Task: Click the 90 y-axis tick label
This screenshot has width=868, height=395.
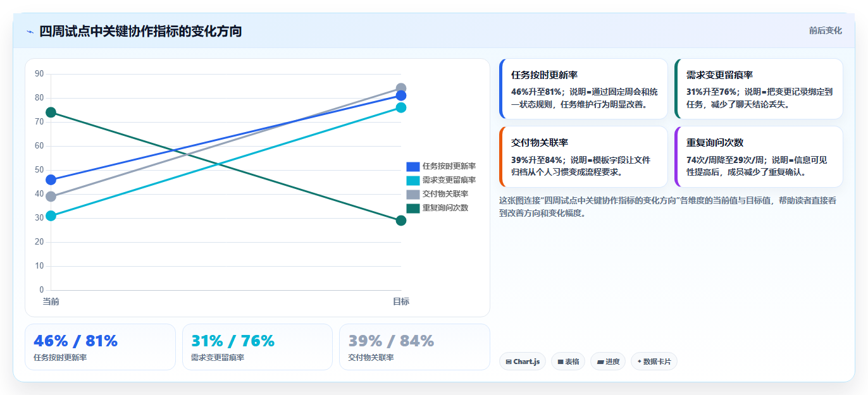Action: (39, 74)
